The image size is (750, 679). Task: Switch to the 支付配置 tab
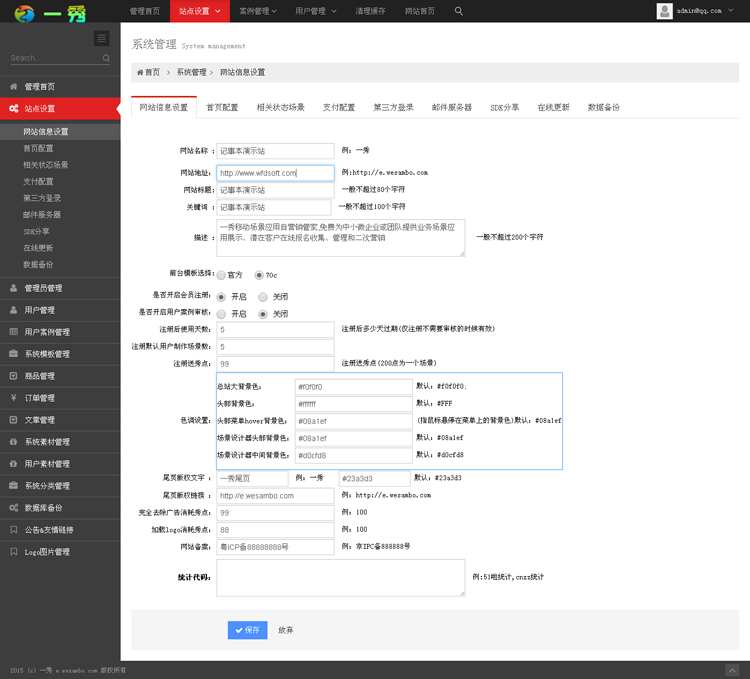[x=339, y=108]
